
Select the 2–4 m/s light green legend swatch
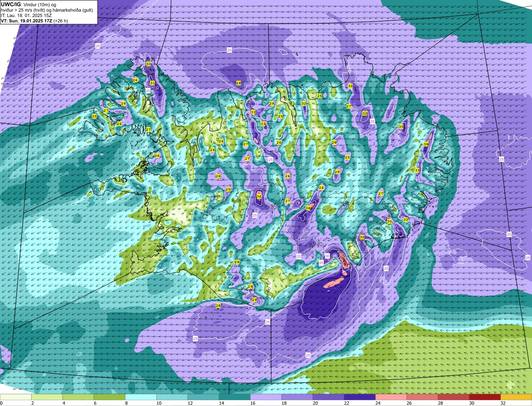tap(47, 397)
